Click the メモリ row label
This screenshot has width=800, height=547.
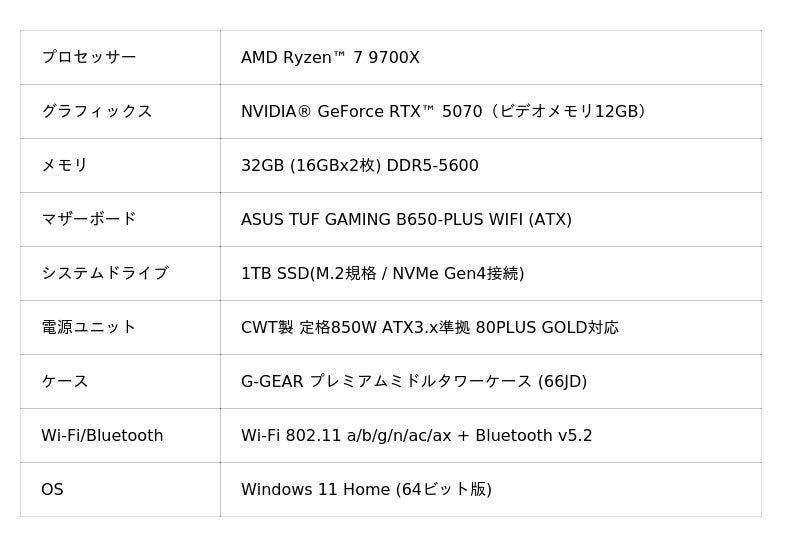pyautogui.click(x=64, y=165)
